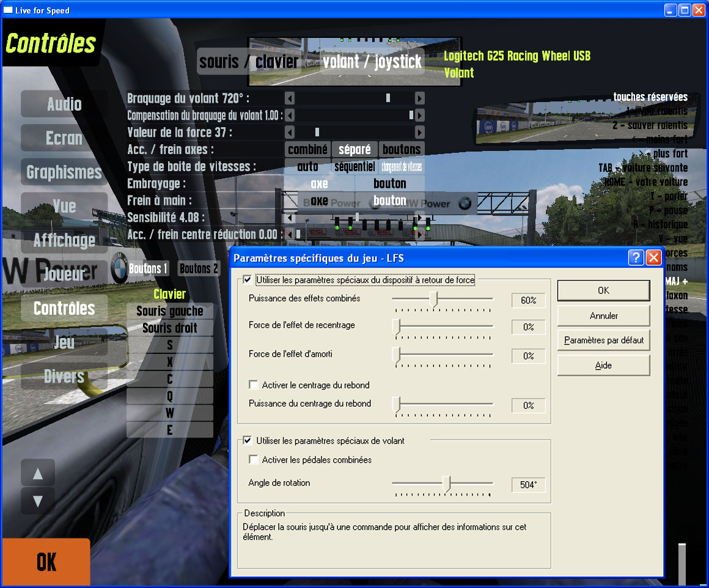Screen dimensions: 709x588
Task: Click Souris gauche key assignment
Action: click(x=169, y=311)
